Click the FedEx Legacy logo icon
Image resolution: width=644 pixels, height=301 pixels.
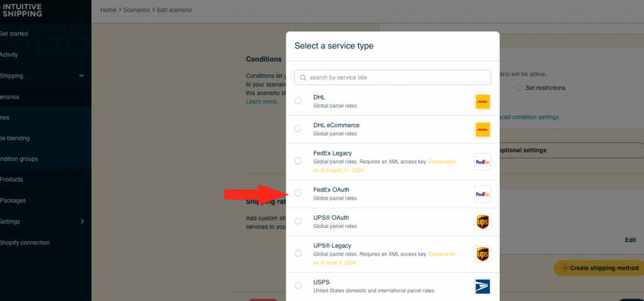(482, 162)
